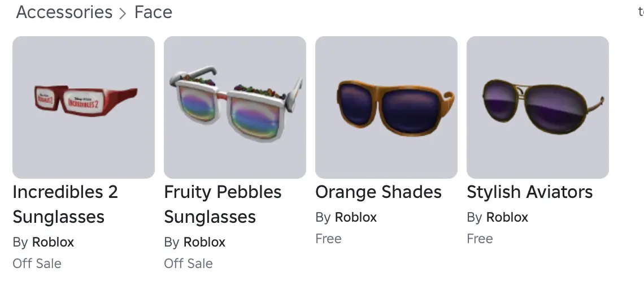Click the breadcrumb chevron after Accessories
Viewport: 644px width, 285px height.
point(123,14)
